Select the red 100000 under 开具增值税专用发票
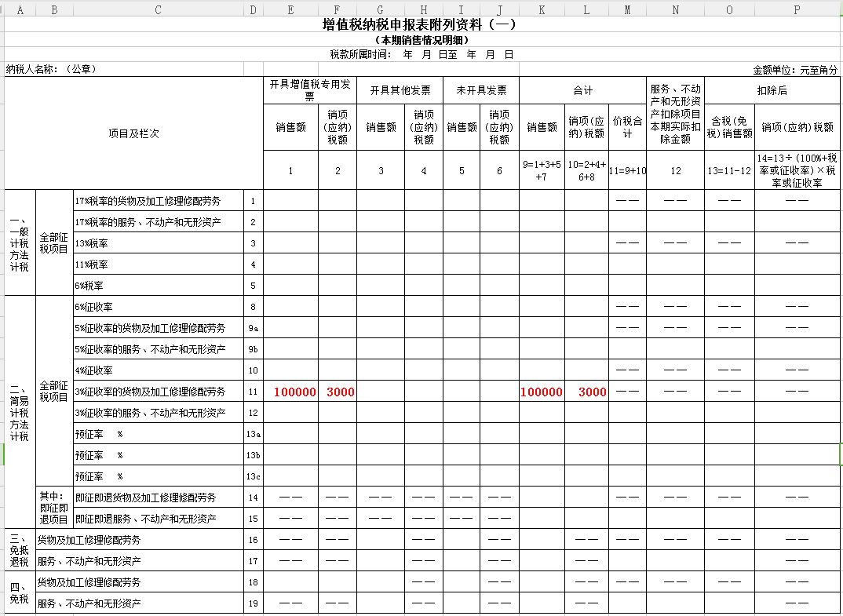This screenshot has height=616, width=843. tap(295, 392)
